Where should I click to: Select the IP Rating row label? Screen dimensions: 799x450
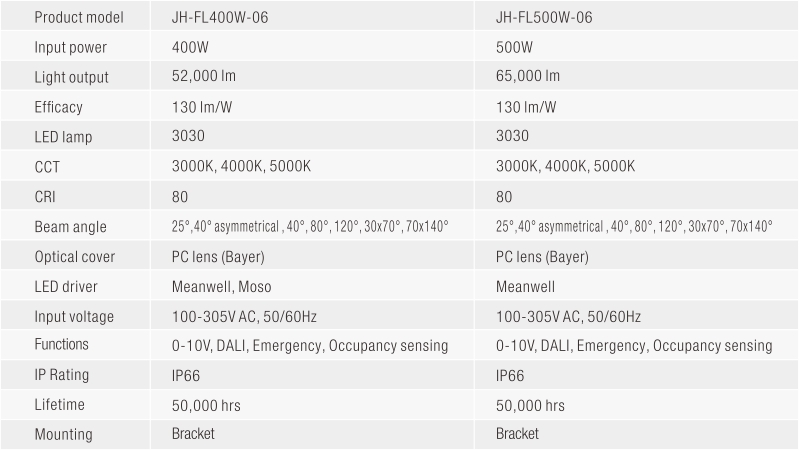pos(62,375)
